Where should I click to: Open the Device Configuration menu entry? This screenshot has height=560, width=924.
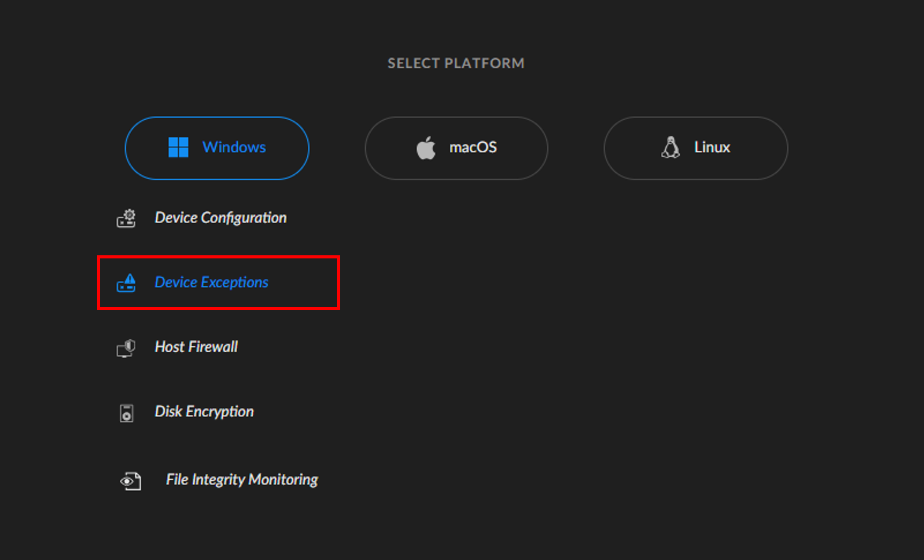[x=221, y=218]
